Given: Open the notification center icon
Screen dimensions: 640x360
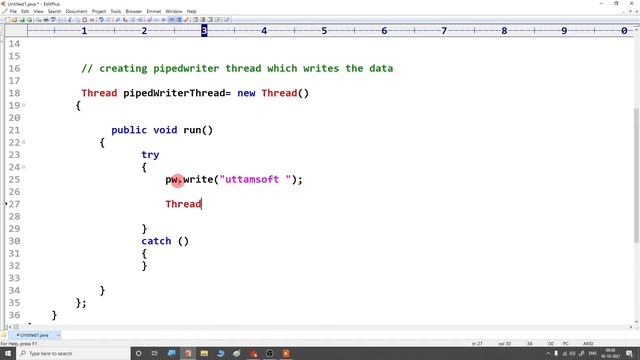Looking at the screenshot, I should [630, 353].
